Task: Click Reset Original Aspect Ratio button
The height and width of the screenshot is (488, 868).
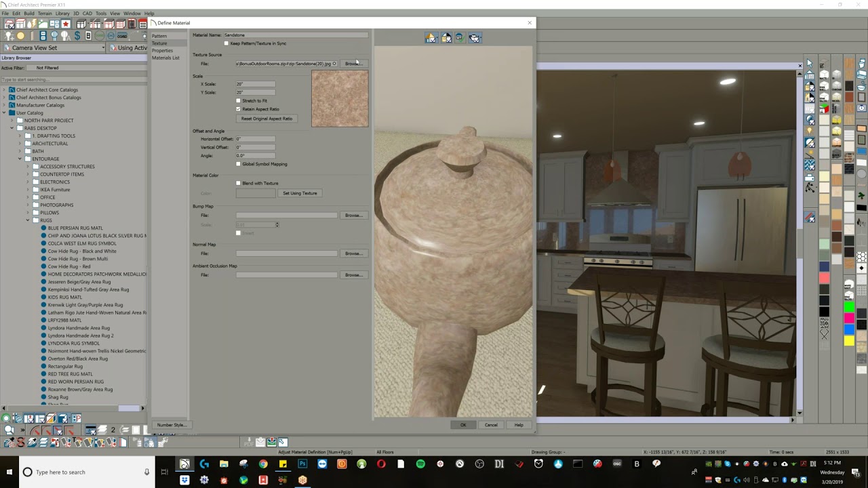Action: [267, 119]
